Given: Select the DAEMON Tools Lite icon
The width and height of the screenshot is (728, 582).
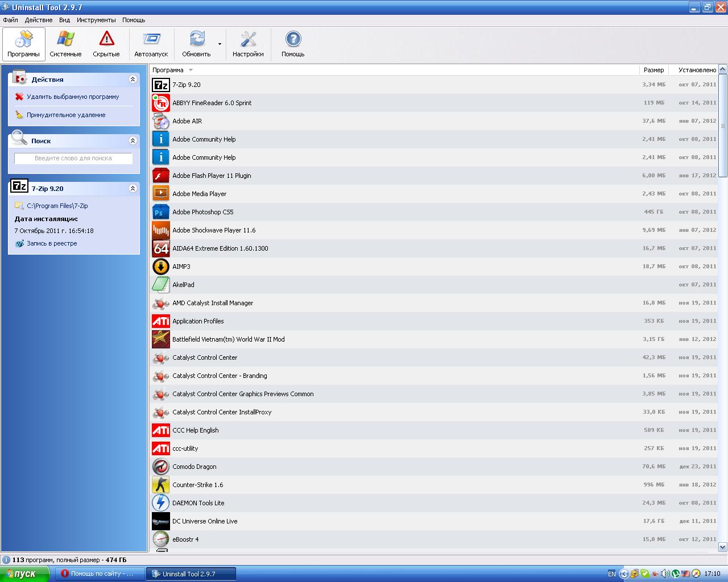Looking at the screenshot, I should click(x=161, y=503).
